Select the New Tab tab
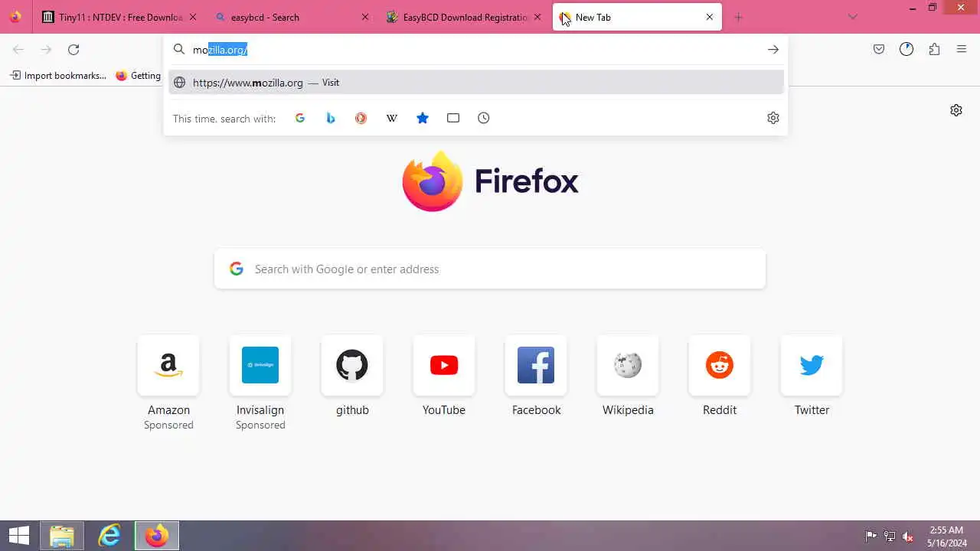The width and height of the screenshot is (980, 551). coord(637,17)
